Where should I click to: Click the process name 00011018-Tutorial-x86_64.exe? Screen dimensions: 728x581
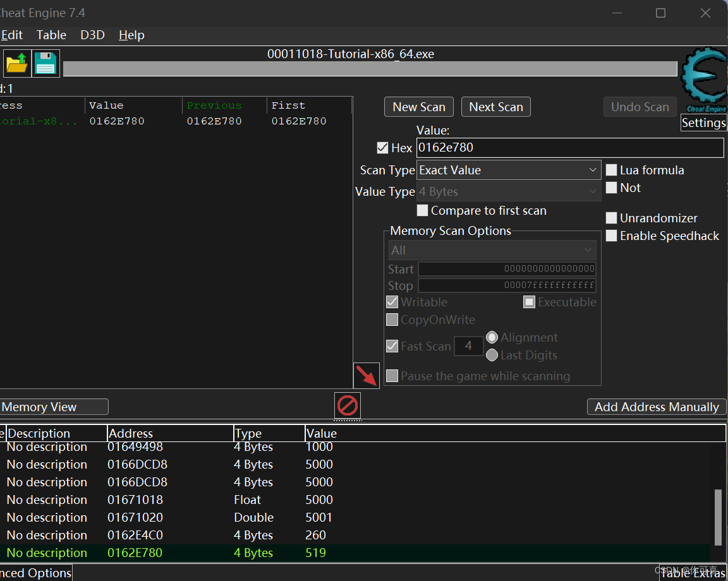(351, 54)
